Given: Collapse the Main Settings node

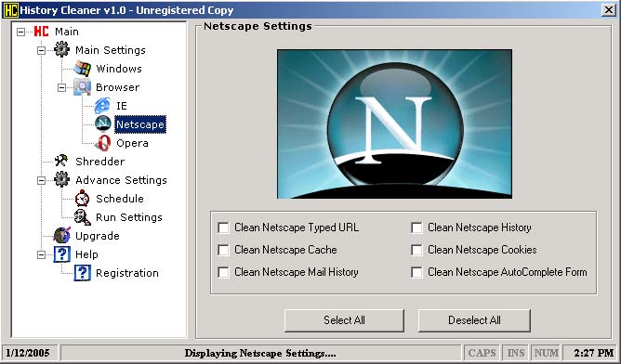Looking at the screenshot, I should click(x=41, y=50).
